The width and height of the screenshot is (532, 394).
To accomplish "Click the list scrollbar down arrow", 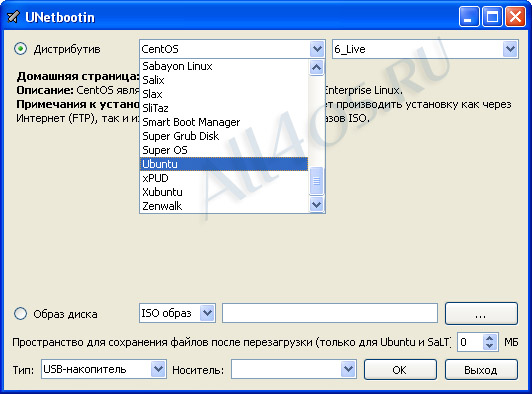I will click(317, 205).
